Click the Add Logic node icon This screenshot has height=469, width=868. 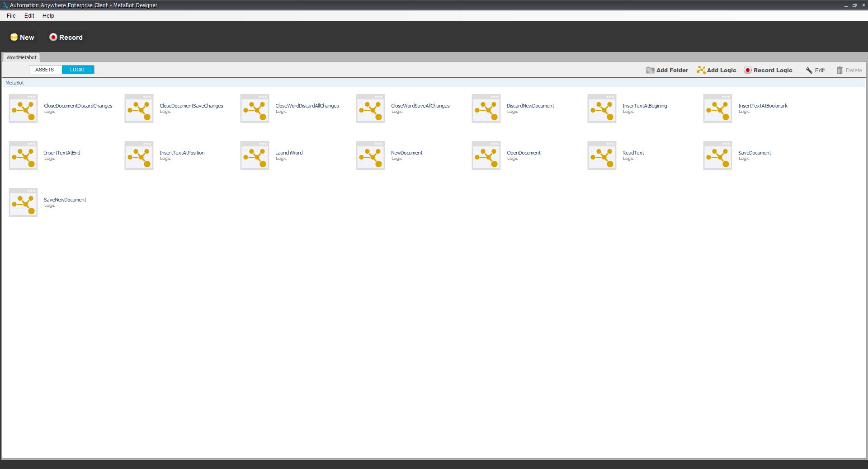point(701,70)
